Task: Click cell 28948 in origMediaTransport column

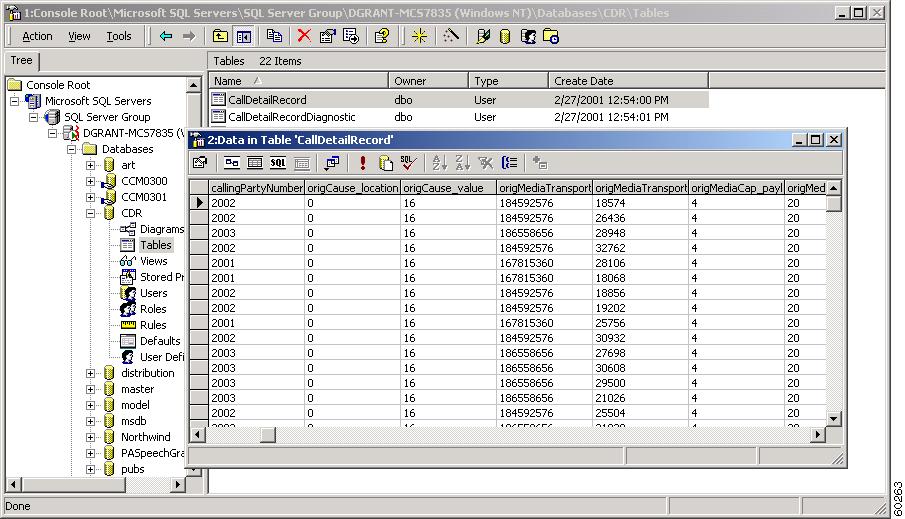Action: (640, 233)
